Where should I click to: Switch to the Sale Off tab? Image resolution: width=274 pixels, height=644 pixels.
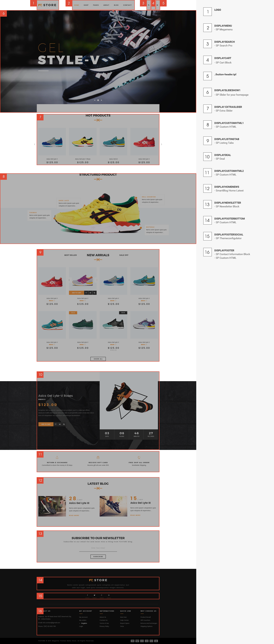click(x=124, y=255)
